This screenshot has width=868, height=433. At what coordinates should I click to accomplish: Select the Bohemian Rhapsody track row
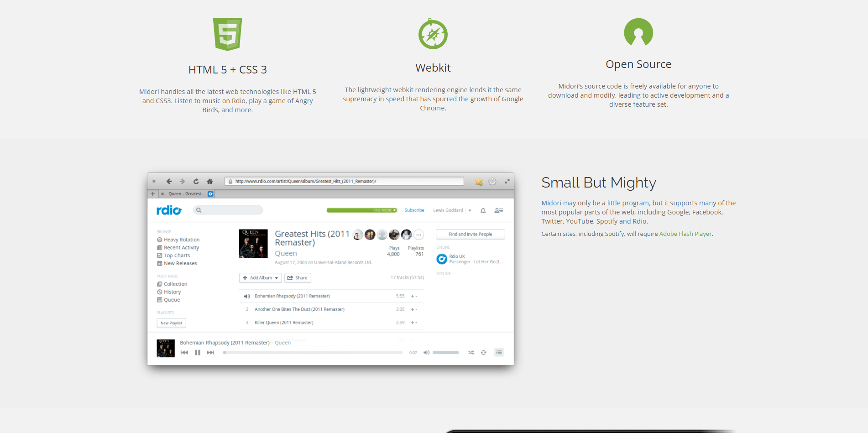coord(331,296)
